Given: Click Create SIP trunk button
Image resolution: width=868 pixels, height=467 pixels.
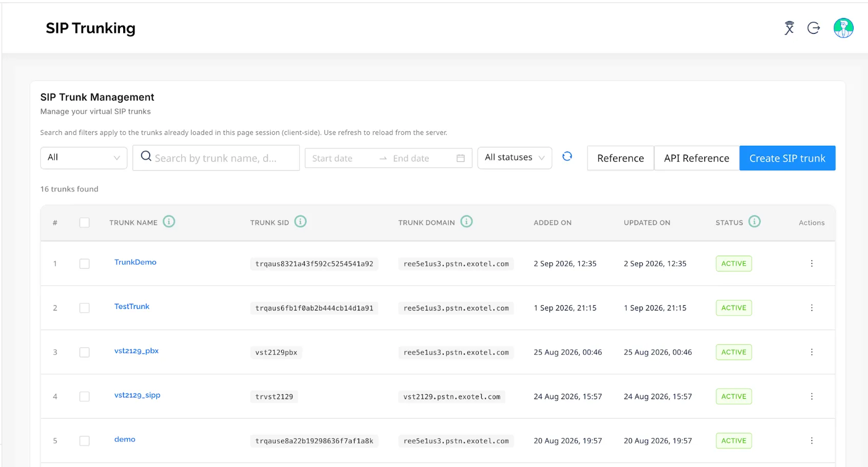Looking at the screenshot, I should coord(787,158).
